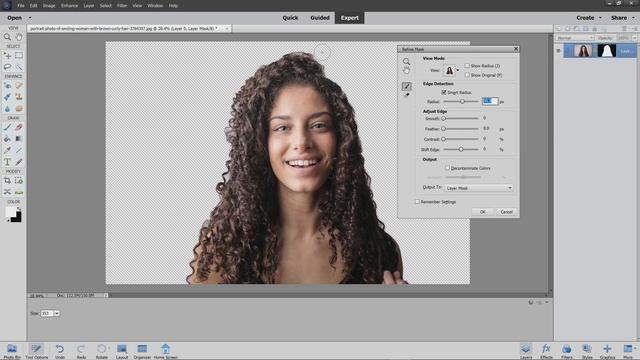Click the Zoom tool in Refine Mask dialog
The image size is (640, 360).
click(x=407, y=62)
